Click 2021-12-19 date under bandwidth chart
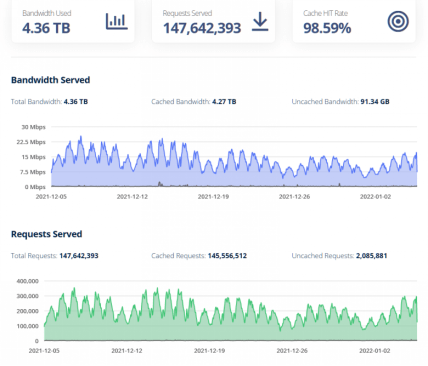The height and width of the screenshot is (366, 428). (x=213, y=197)
